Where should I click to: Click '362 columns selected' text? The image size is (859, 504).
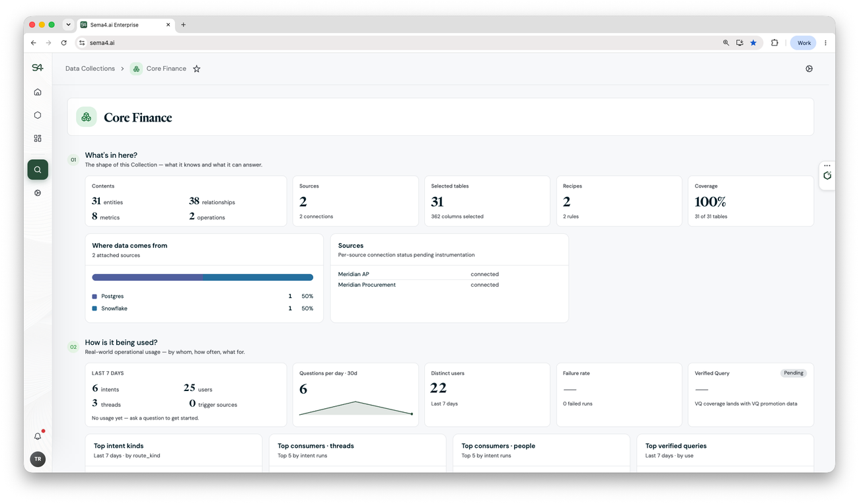coord(457,217)
